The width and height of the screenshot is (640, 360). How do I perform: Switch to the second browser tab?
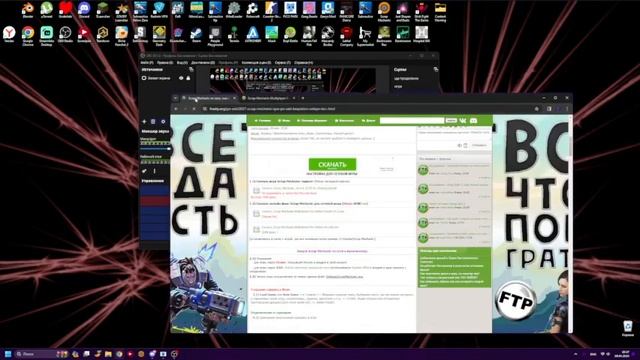tap(268, 98)
